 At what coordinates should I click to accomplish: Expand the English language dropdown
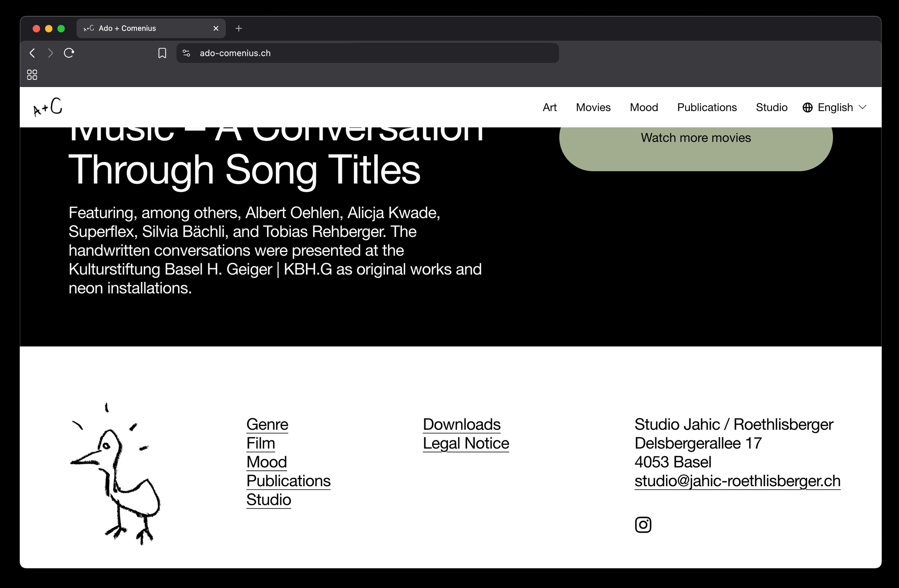click(835, 107)
